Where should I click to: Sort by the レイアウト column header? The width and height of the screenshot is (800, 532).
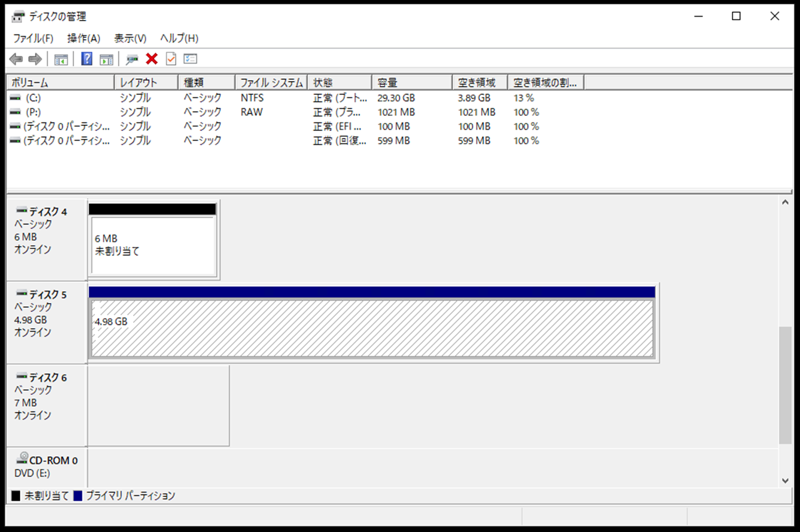(146, 83)
